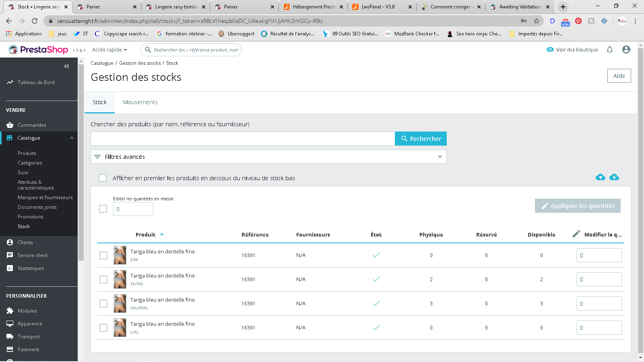
Task: Open a new browser tab with plus icon
Action: pos(563,7)
